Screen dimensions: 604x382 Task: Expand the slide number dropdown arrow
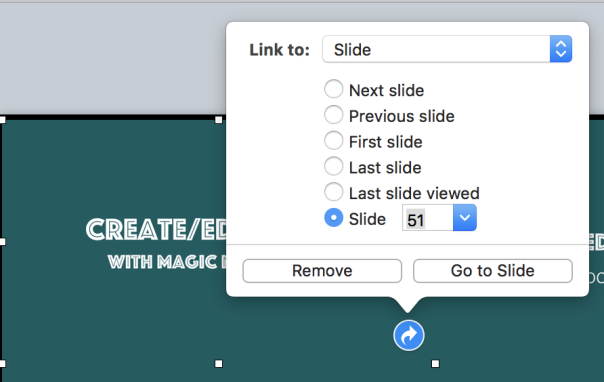465,218
